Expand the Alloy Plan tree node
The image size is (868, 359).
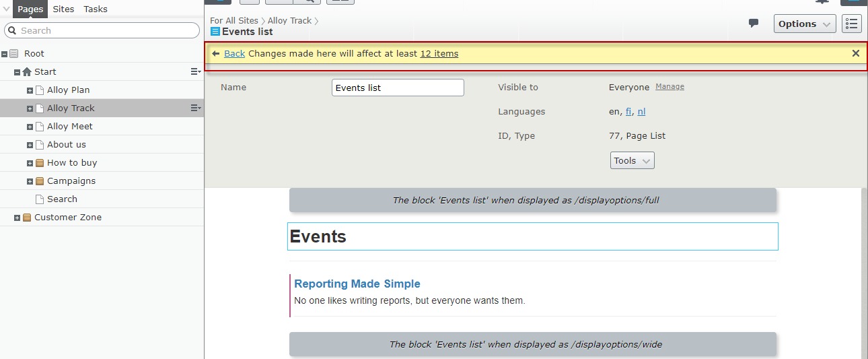[30, 90]
